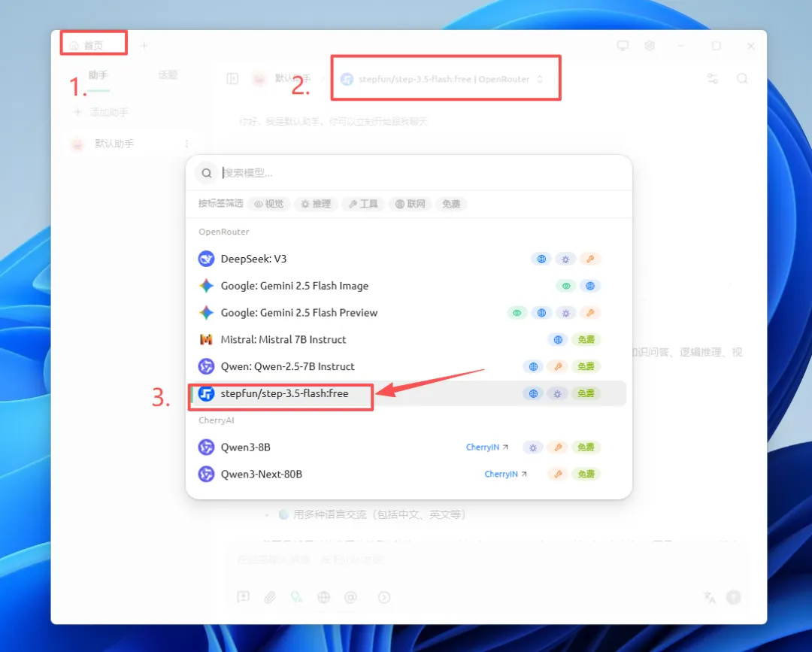Viewport: 812px width, 652px height.
Task: Click the search magnifier in chat header
Action: [742, 79]
